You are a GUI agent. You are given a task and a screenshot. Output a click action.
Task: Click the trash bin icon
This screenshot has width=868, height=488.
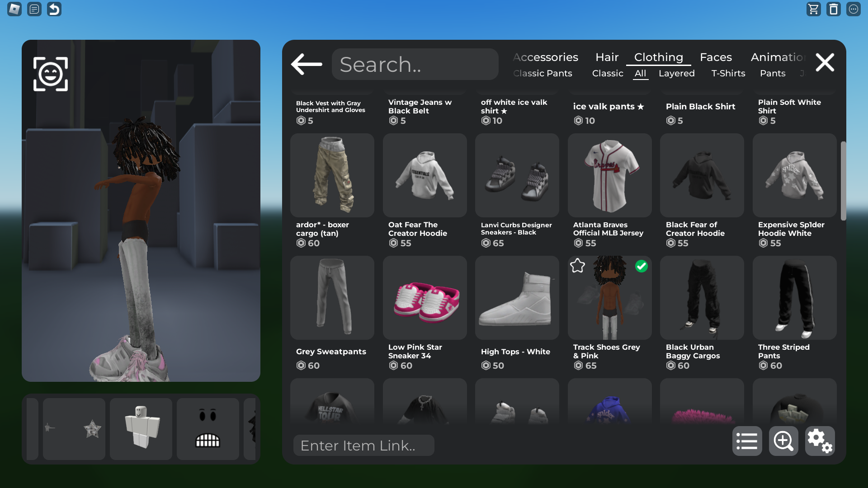(x=833, y=9)
